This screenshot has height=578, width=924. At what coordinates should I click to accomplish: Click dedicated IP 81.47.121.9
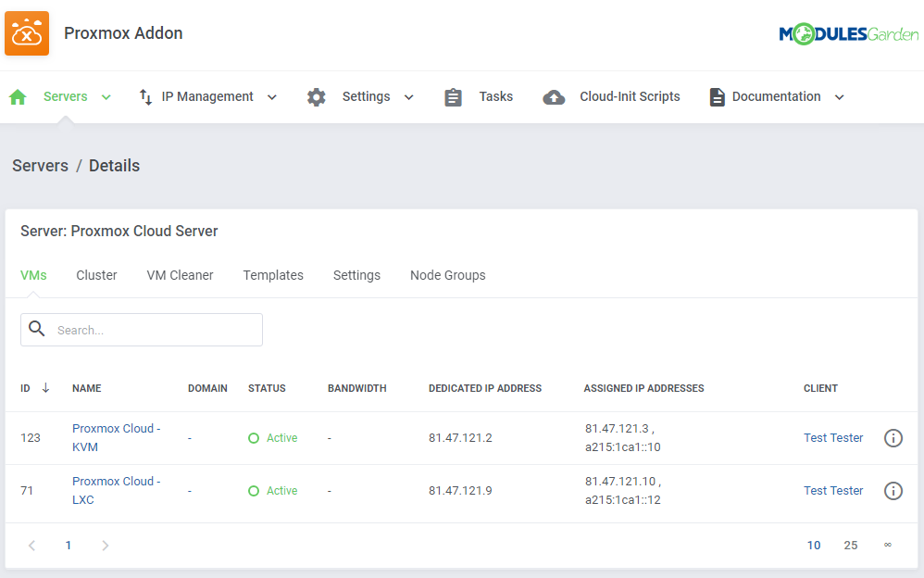tap(460, 491)
